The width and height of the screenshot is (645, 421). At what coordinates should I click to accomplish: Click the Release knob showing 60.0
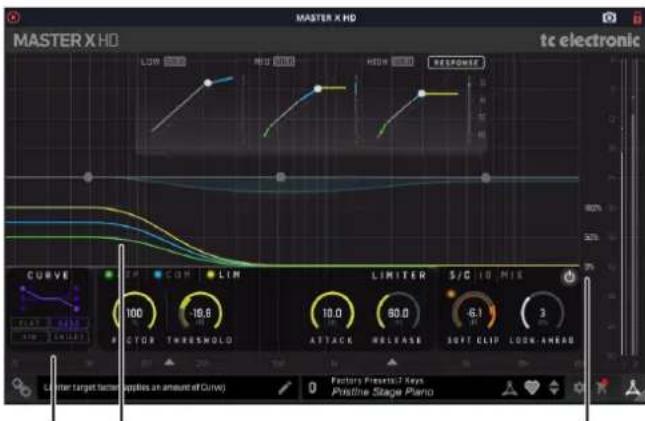pyautogui.click(x=398, y=314)
